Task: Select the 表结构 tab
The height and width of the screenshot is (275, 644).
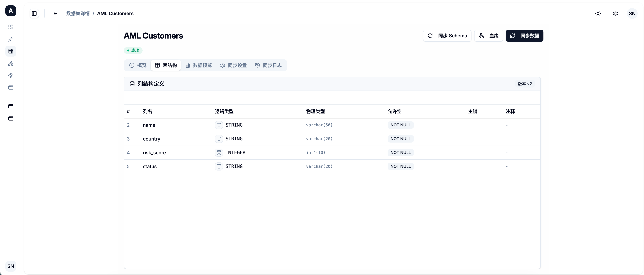Action: (166, 65)
